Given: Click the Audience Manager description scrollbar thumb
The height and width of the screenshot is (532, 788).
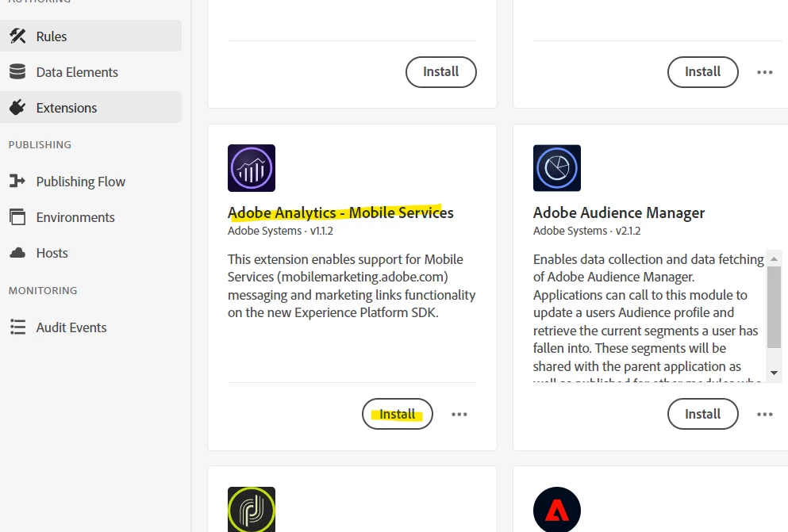Looking at the screenshot, I should [774, 307].
